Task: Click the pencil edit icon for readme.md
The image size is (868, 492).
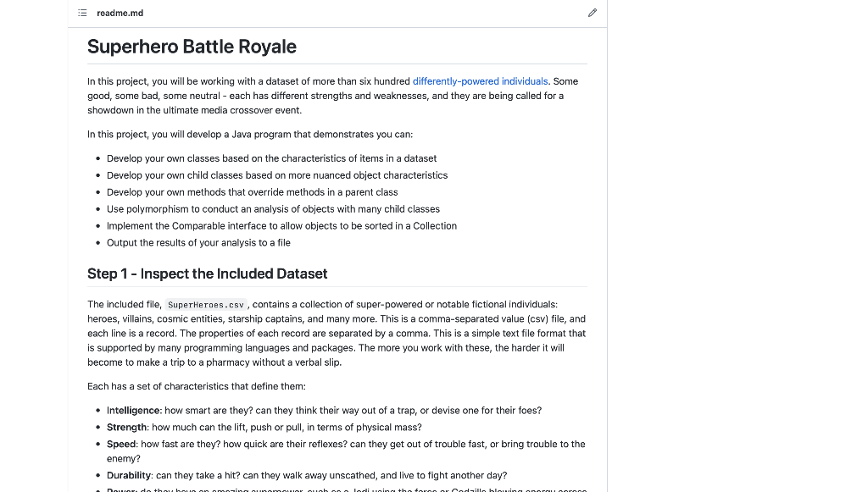Action: (x=593, y=13)
